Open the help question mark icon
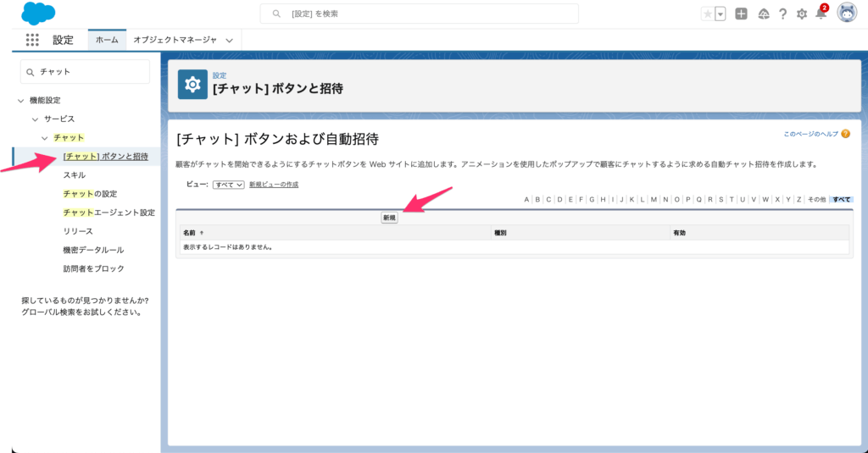Screen dimensions: 868x453 point(782,14)
